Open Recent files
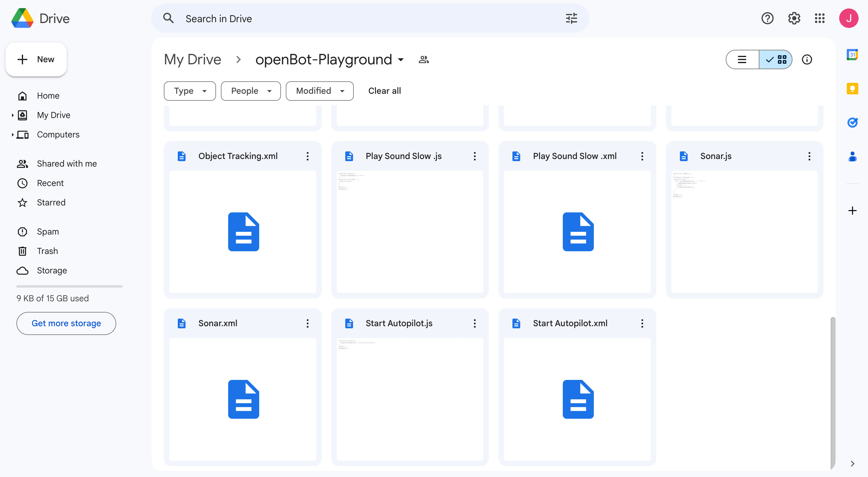 (x=50, y=183)
